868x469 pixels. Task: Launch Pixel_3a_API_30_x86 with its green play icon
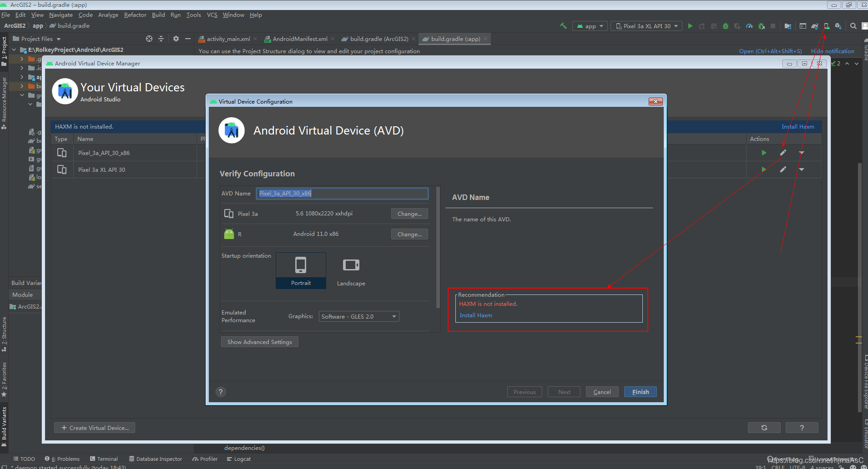pos(764,153)
